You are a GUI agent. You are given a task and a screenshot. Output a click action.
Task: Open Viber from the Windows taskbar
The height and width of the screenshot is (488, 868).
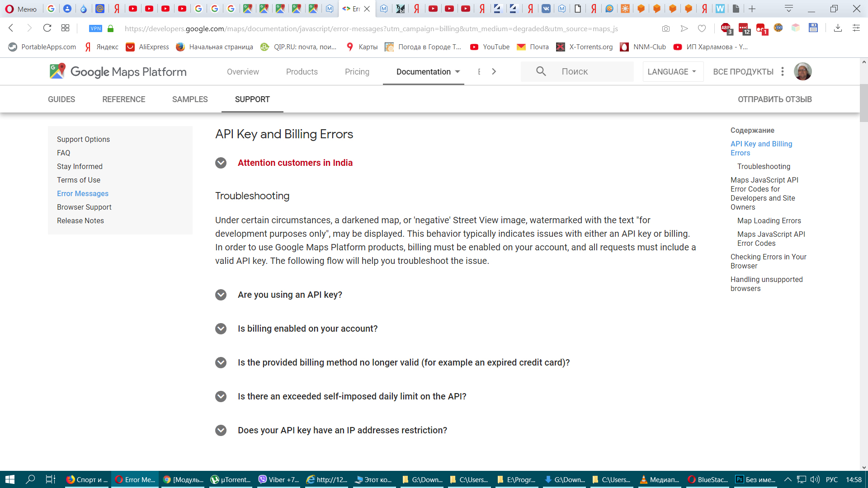tap(278, 479)
